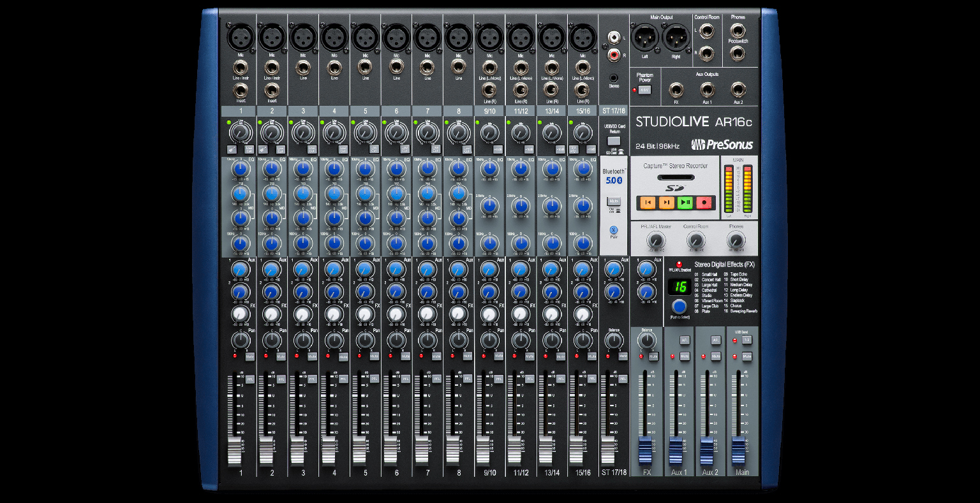Grab the channel 4 fader
The height and width of the screenshot is (503, 980).
(329, 450)
